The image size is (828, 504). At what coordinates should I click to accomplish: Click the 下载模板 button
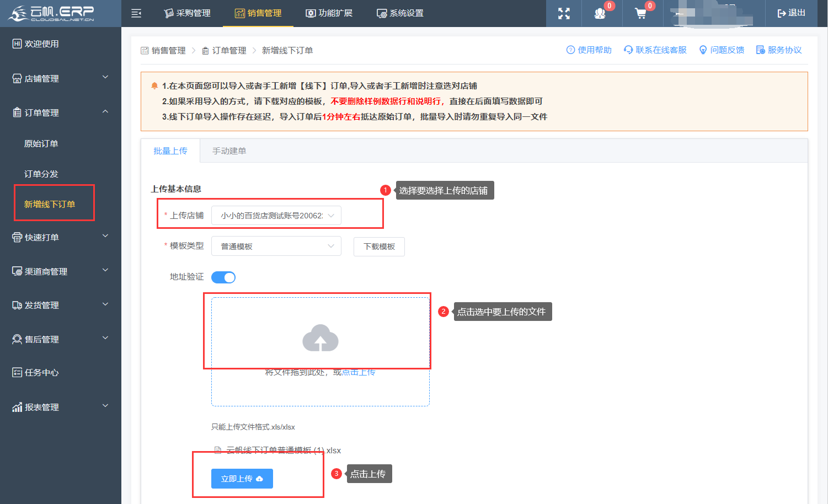click(x=380, y=246)
